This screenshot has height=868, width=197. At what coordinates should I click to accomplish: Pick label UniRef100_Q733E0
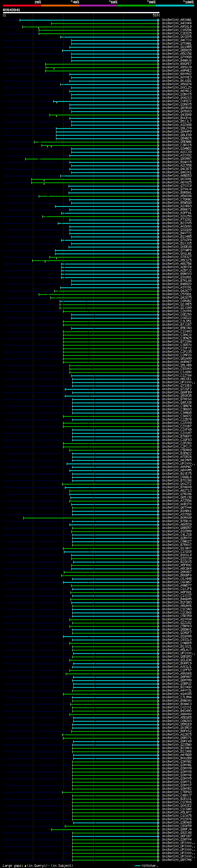176,386
